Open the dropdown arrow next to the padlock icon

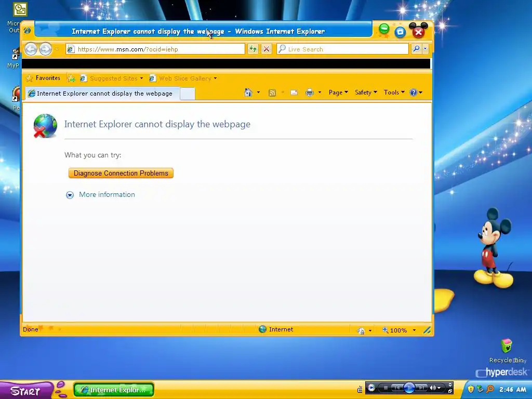coord(370,330)
